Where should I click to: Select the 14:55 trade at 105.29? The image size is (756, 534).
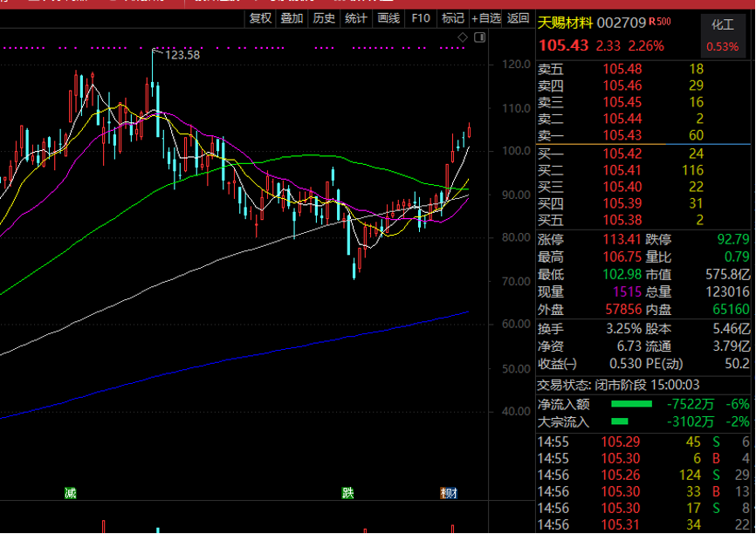(643, 442)
